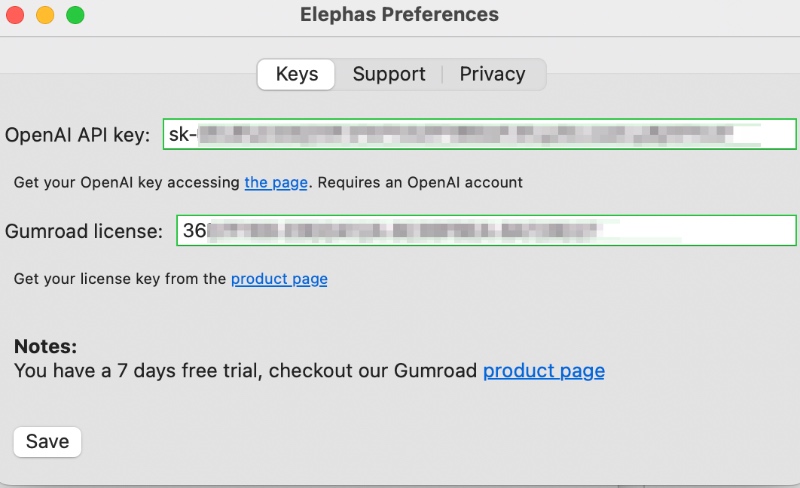Open 'the page' link for OpenAI key
800x488 pixels.
coord(276,183)
